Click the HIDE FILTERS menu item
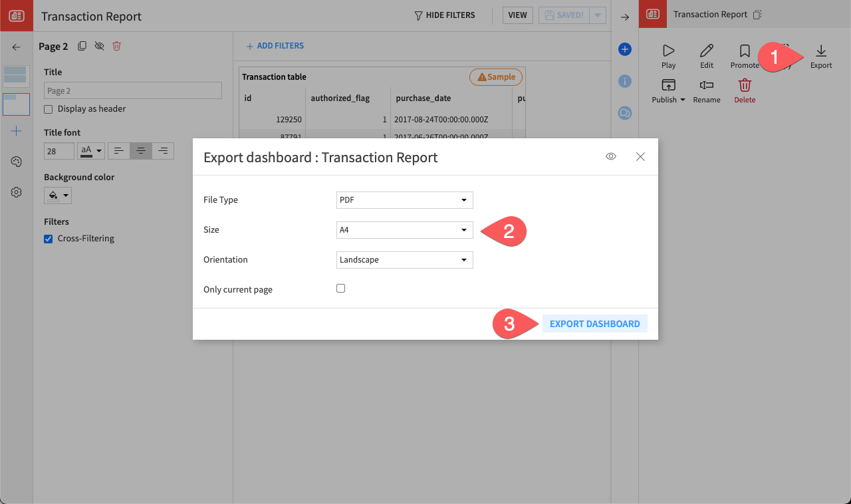 444,15
